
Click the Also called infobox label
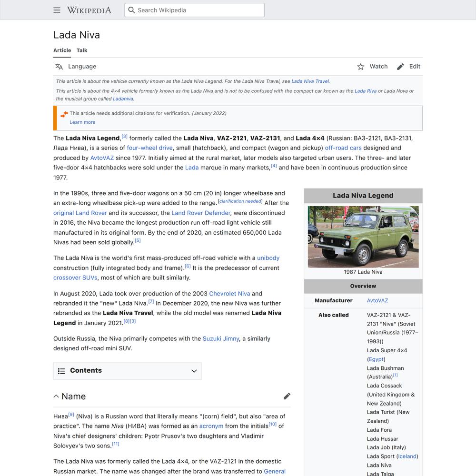[x=334, y=315]
